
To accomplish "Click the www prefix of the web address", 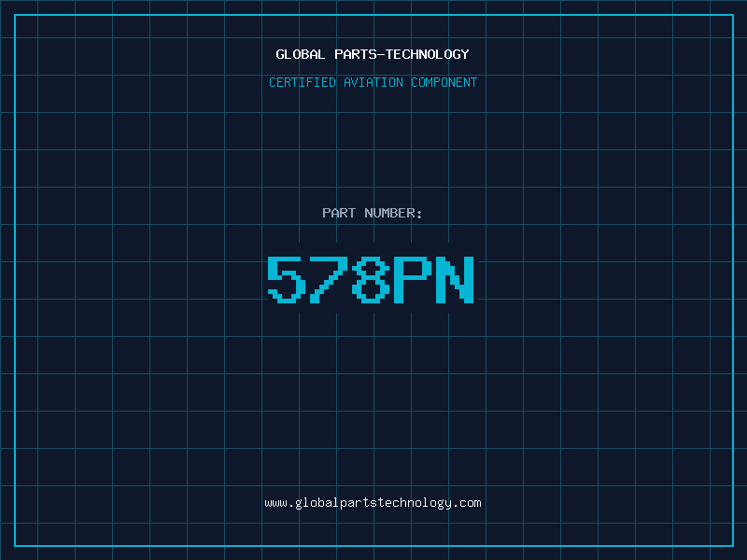I will pos(275,503).
